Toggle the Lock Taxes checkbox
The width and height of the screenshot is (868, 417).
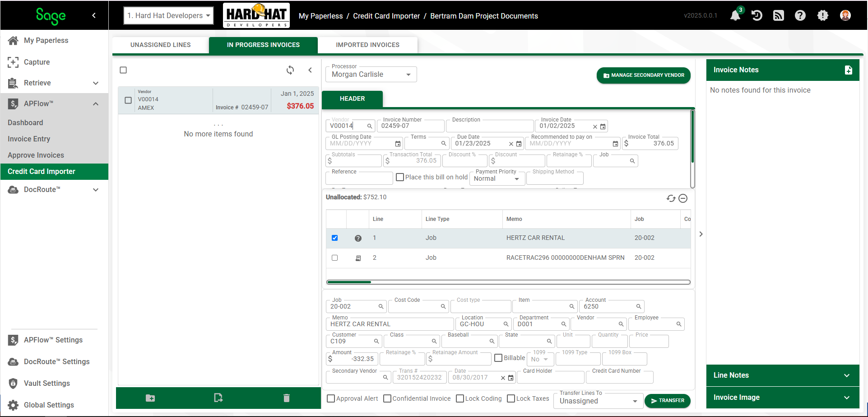tap(511, 398)
